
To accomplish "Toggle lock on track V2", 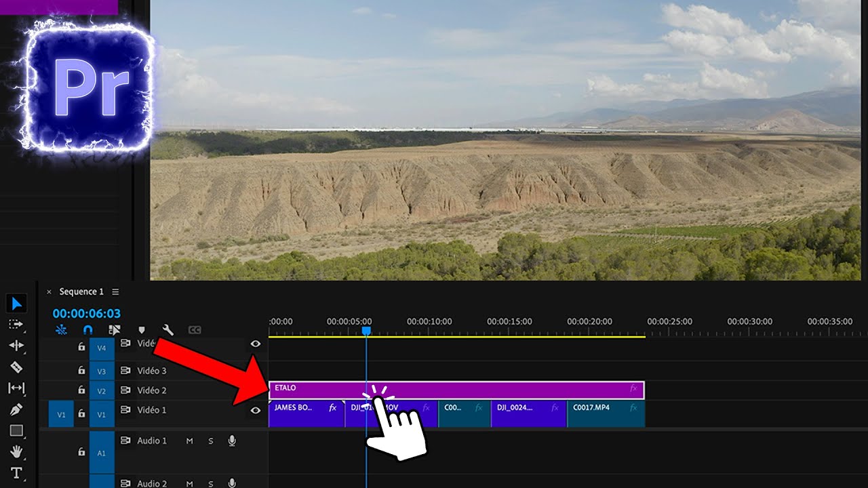I will click(x=81, y=390).
